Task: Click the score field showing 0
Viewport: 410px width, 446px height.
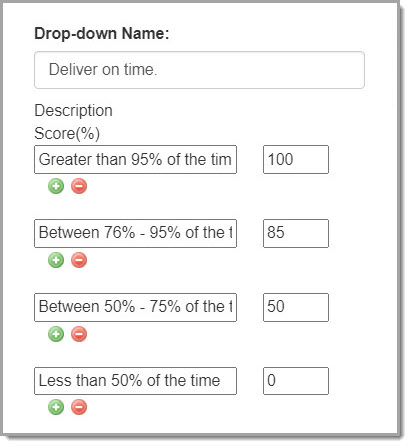Action: tap(296, 381)
